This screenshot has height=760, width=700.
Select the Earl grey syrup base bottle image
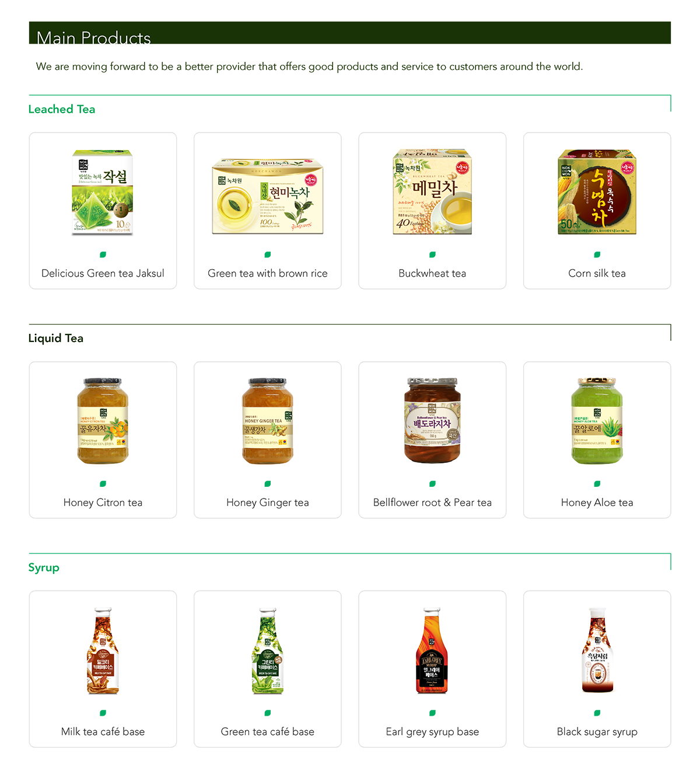432,651
